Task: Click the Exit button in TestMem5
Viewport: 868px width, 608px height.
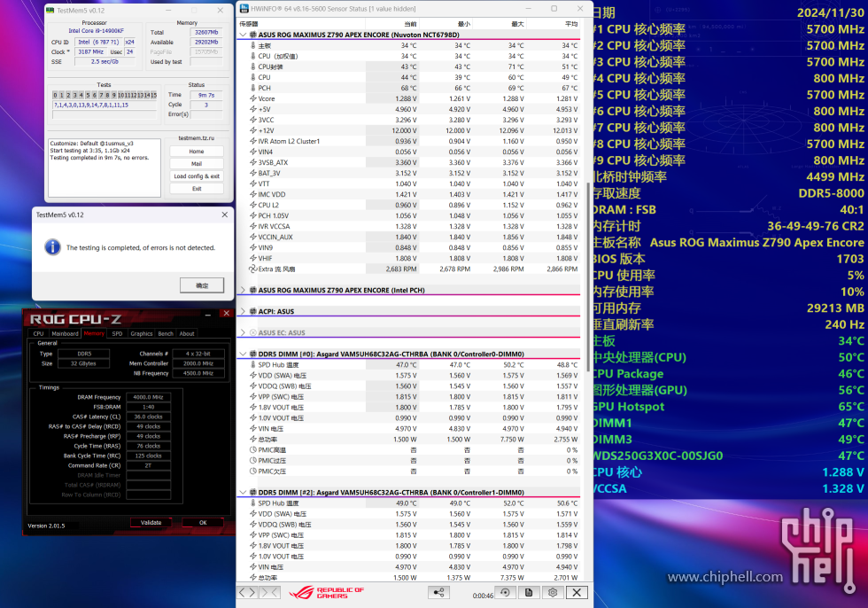Action: pyautogui.click(x=197, y=189)
